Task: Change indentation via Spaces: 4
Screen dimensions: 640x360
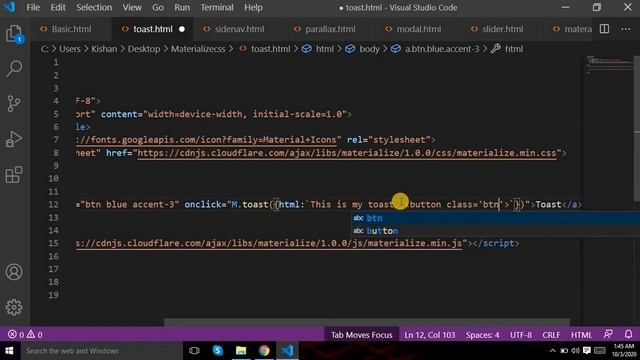Action: coord(482,335)
